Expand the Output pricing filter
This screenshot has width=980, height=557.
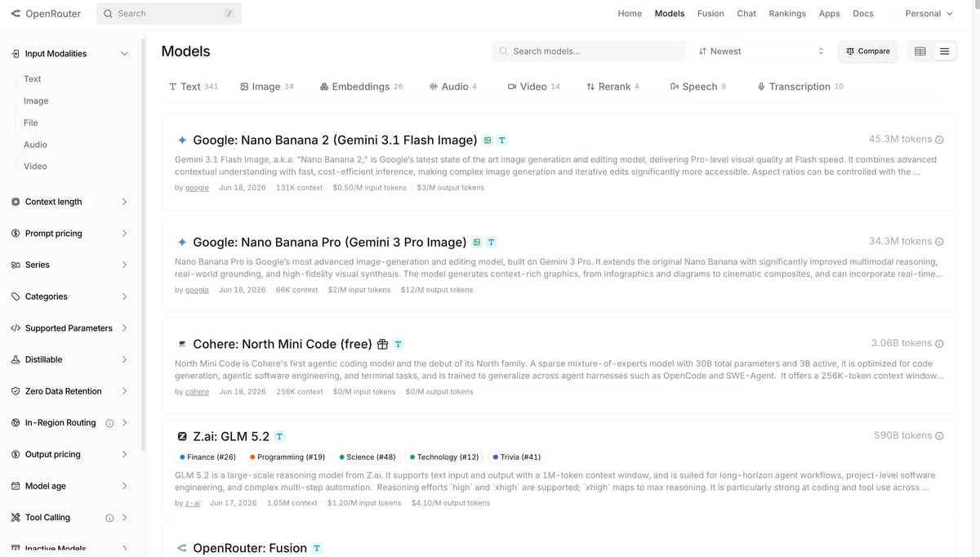(x=124, y=455)
